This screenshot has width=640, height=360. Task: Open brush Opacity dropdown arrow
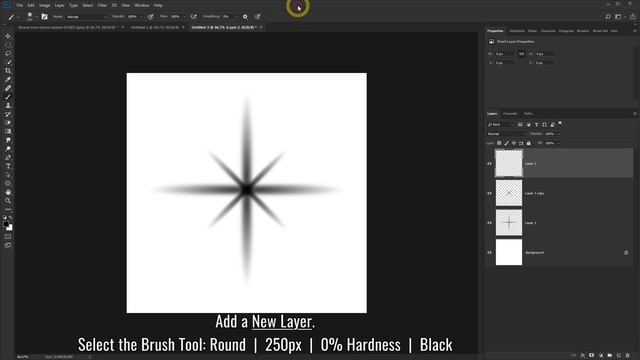coord(141,17)
